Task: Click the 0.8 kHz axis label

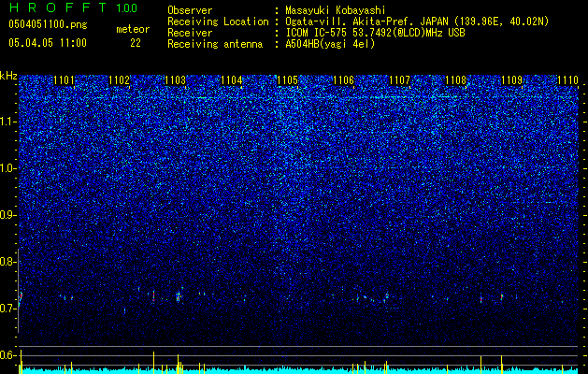Action: [7, 262]
